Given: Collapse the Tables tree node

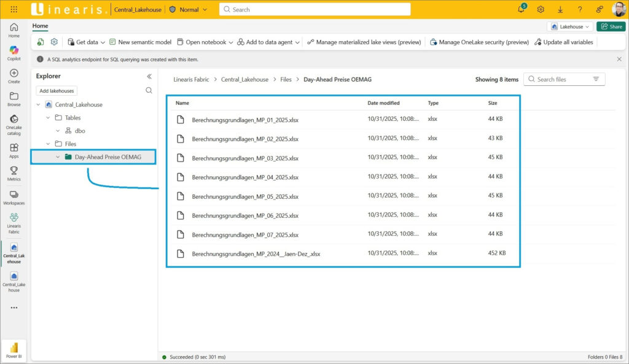Looking at the screenshot, I should point(48,117).
